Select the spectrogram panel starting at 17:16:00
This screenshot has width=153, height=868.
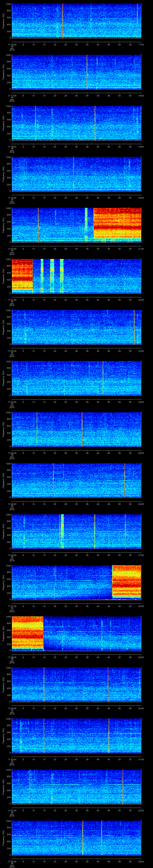pyautogui.click(x=76, y=21)
